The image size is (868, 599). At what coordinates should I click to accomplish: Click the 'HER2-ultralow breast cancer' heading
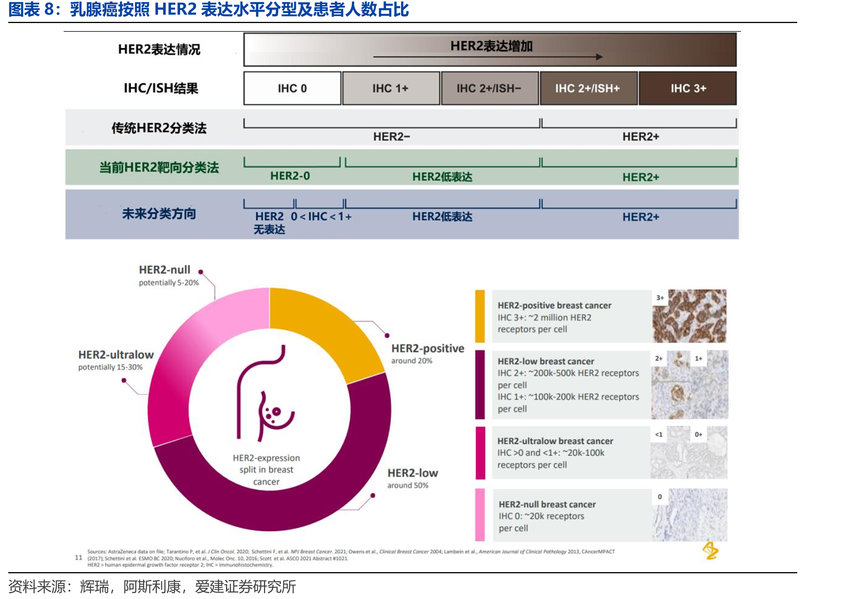[x=555, y=441]
